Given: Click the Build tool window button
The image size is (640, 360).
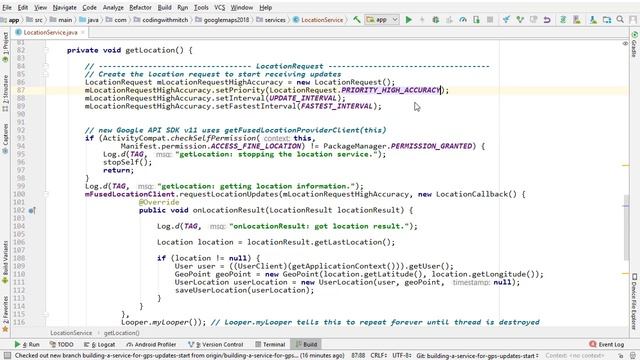Looking at the screenshot, I should (x=306, y=344).
